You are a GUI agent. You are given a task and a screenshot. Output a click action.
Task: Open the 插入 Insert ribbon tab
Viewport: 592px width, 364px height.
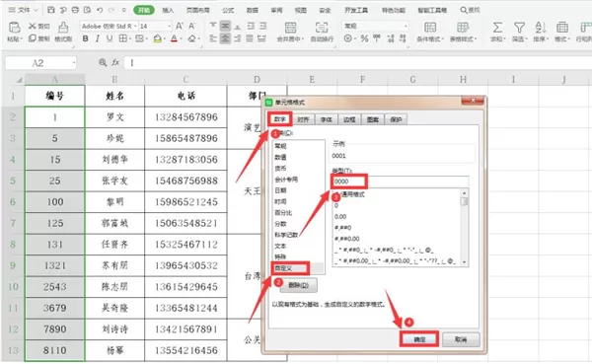(168, 10)
